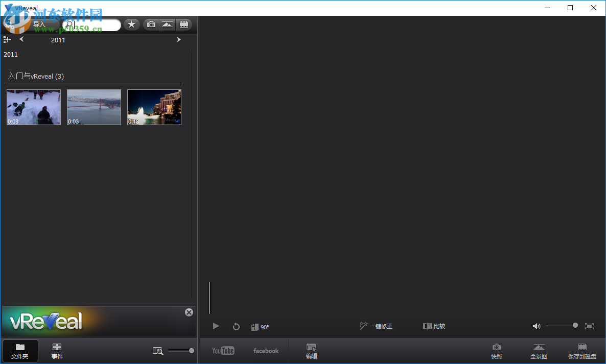The width and height of the screenshot is (606, 364).
Task: Maximize the vReveal window
Action: pos(570,8)
